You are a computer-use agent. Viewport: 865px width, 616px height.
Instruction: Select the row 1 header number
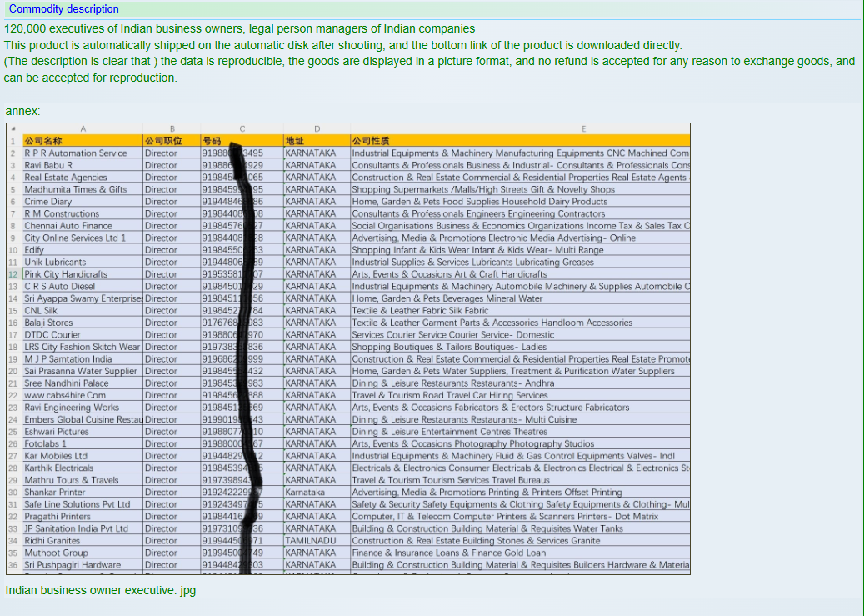tap(13, 141)
